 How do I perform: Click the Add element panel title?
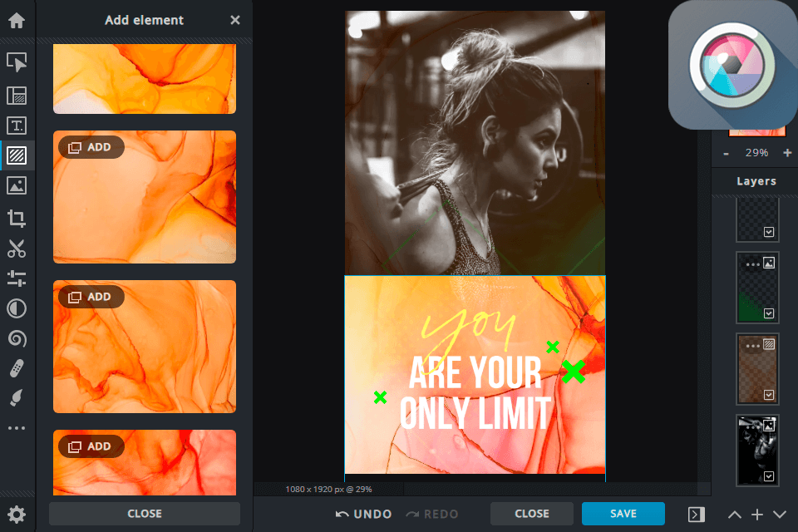(x=144, y=20)
